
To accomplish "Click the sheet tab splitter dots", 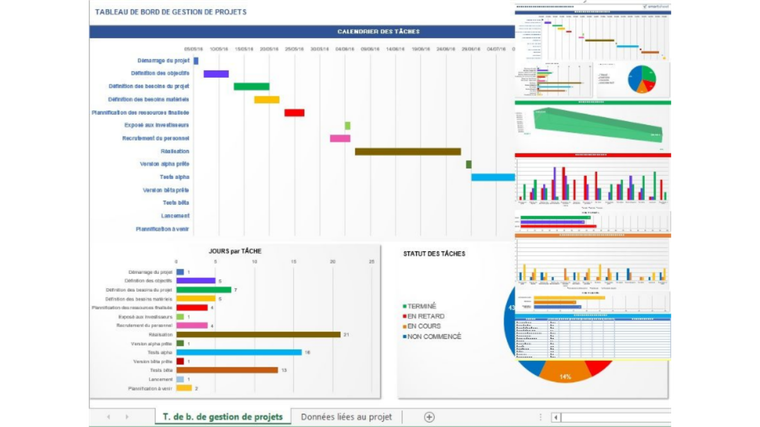I will pyautogui.click(x=540, y=417).
